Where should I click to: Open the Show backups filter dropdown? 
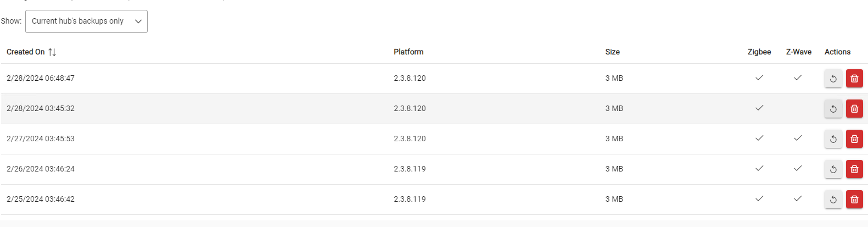click(86, 21)
